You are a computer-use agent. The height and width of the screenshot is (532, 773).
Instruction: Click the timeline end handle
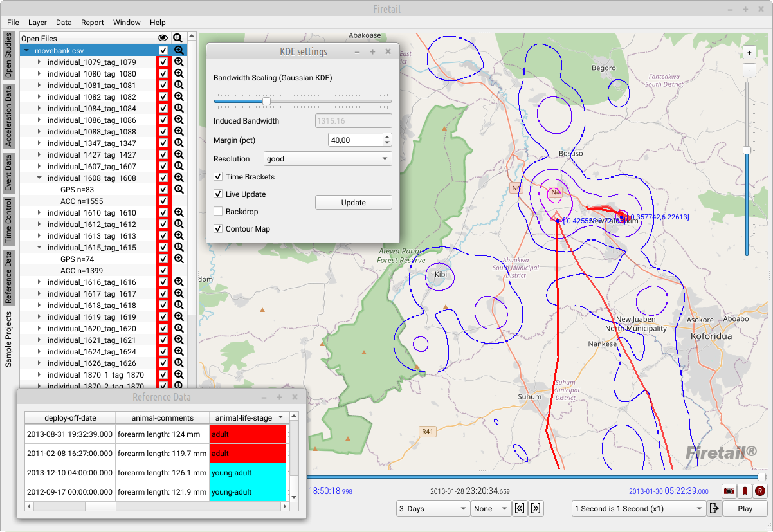point(762,477)
